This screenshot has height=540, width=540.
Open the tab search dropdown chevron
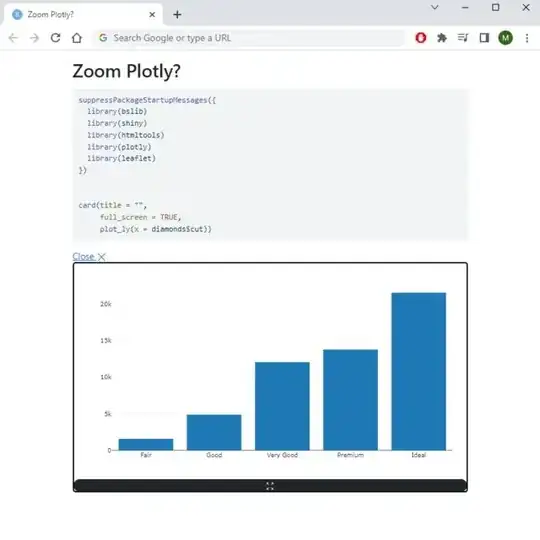[x=435, y=7]
